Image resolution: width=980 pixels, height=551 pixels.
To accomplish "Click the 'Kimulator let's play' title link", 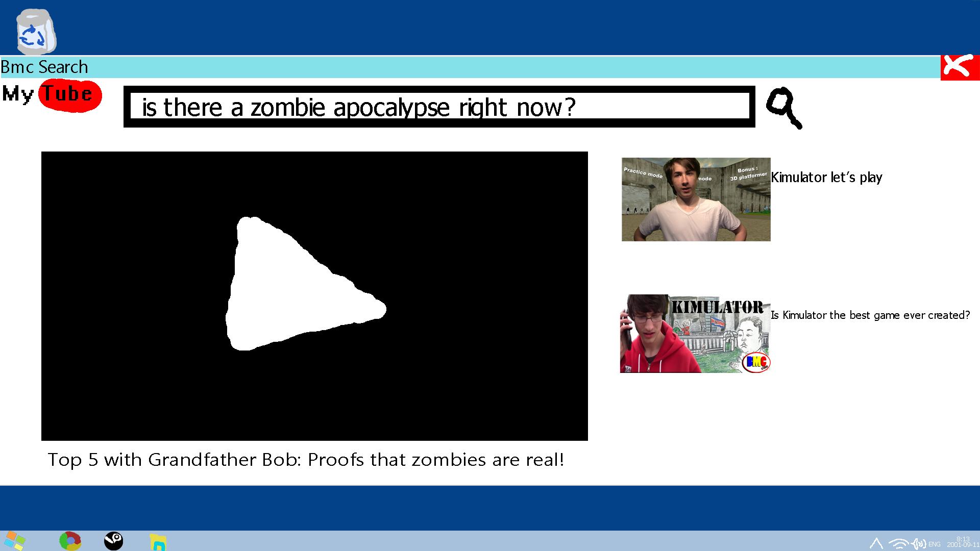I will [x=826, y=178].
